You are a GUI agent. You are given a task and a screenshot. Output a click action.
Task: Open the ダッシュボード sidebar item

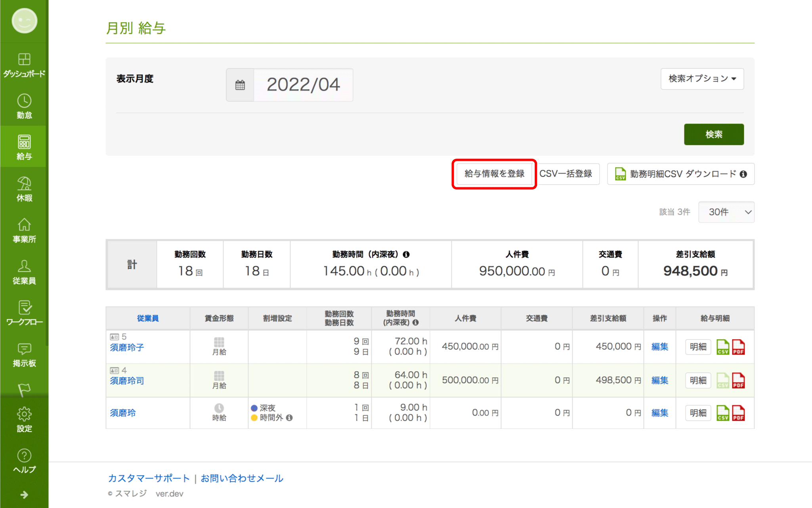[24, 65]
